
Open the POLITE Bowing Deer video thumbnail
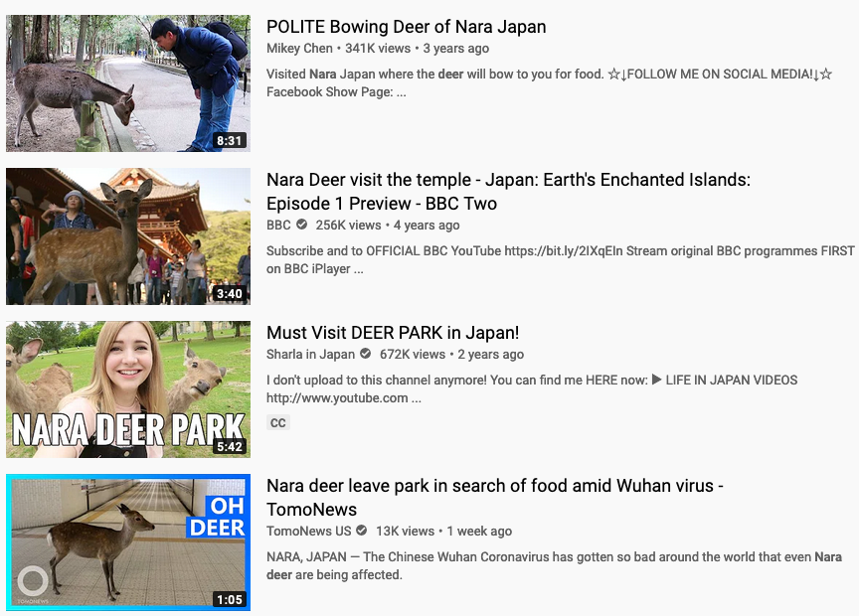coord(128,83)
